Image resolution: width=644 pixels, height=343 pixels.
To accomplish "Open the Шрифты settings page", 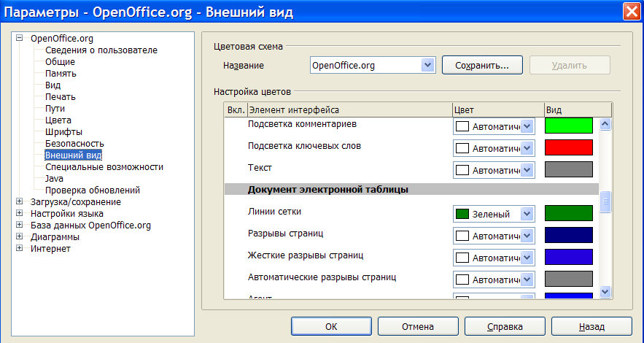I will [x=63, y=132].
